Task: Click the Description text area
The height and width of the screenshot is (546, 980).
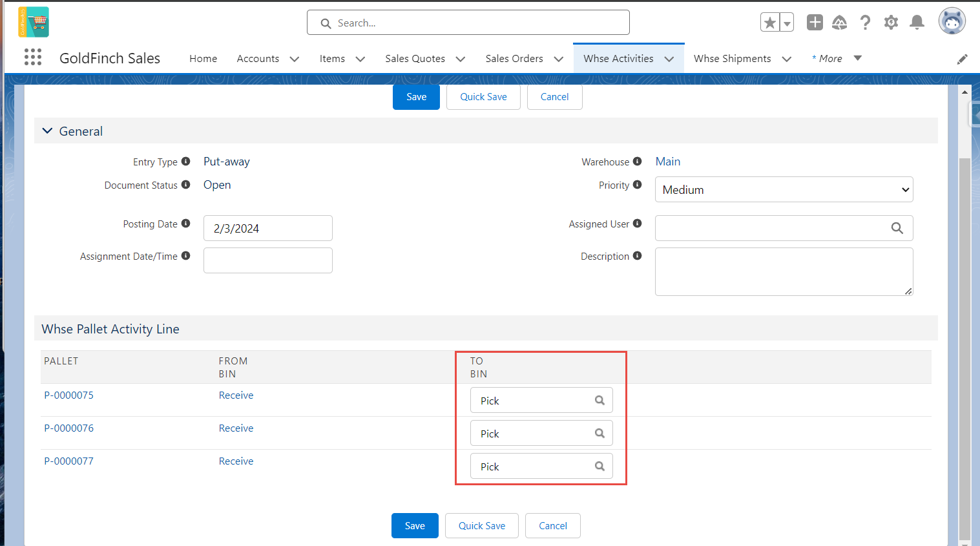Action: click(x=784, y=271)
